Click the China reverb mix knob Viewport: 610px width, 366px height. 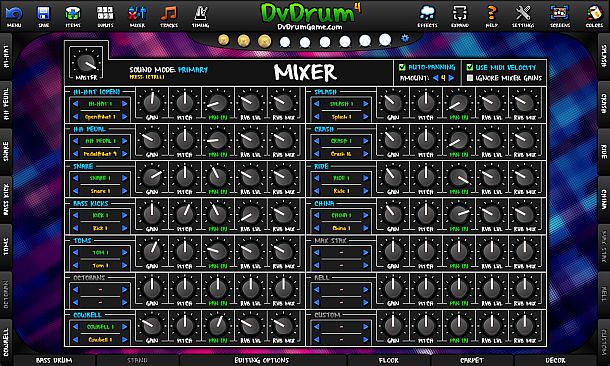pos(524,214)
